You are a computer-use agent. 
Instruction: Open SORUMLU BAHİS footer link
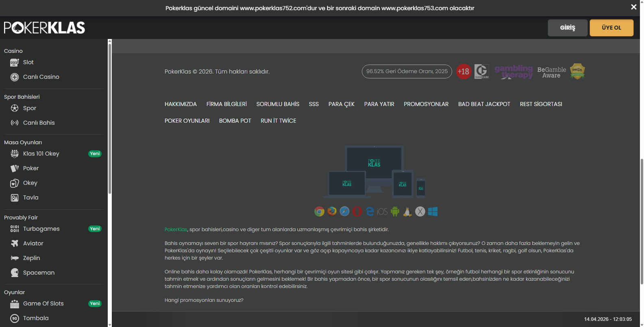[278, 104]
